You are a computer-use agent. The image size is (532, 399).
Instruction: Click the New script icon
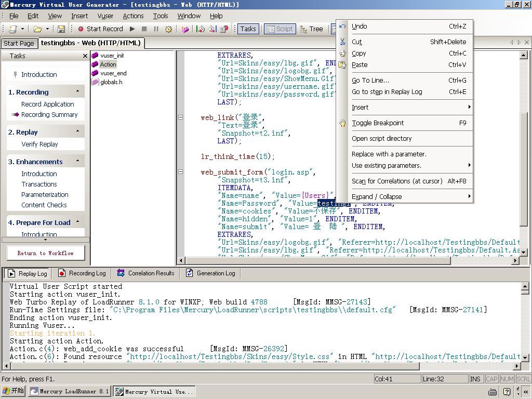pos(13,29)
